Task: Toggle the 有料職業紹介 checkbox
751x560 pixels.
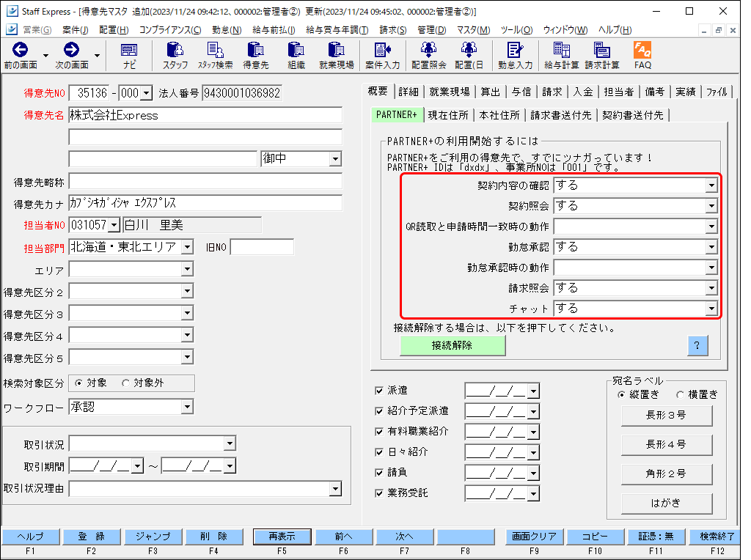Action: click(x=379, y=432)
